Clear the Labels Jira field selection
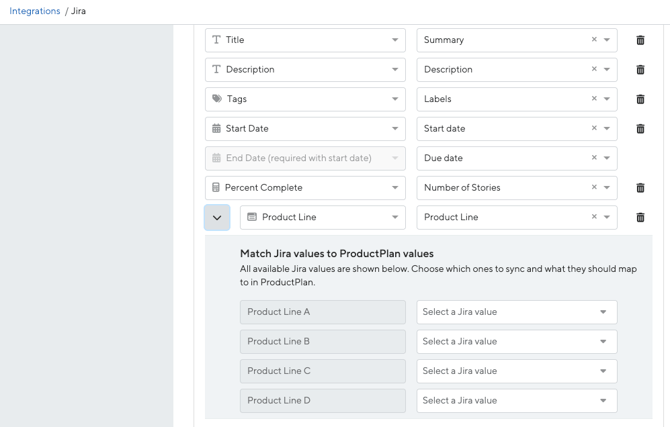Image resolution: width=670 pixels, height=427 pixels. point(594,98)
